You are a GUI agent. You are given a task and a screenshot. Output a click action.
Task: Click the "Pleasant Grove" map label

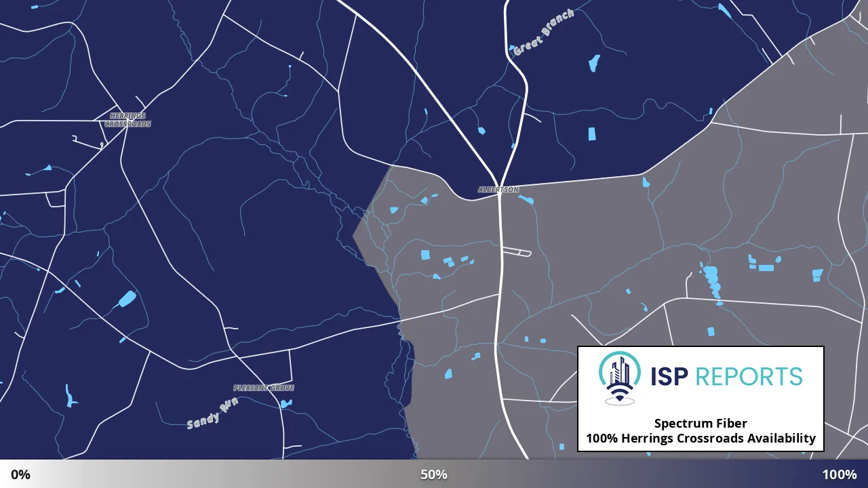tap(264, 388)
